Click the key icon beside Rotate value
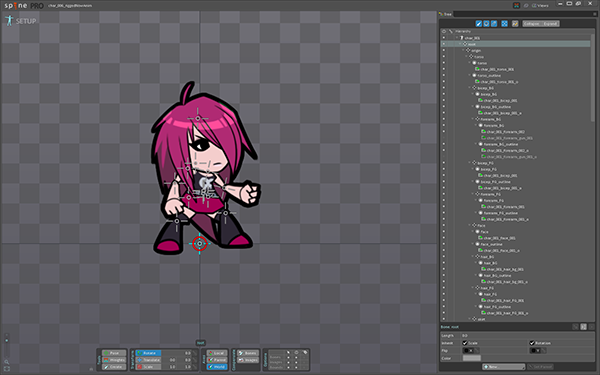 click(x=195, y=353)
